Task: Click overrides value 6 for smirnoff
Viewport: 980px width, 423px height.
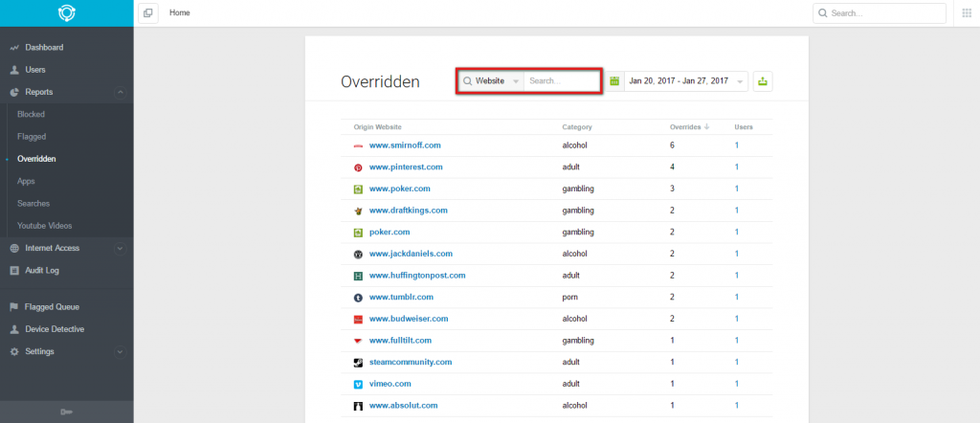Action: (x=673, y=145)
